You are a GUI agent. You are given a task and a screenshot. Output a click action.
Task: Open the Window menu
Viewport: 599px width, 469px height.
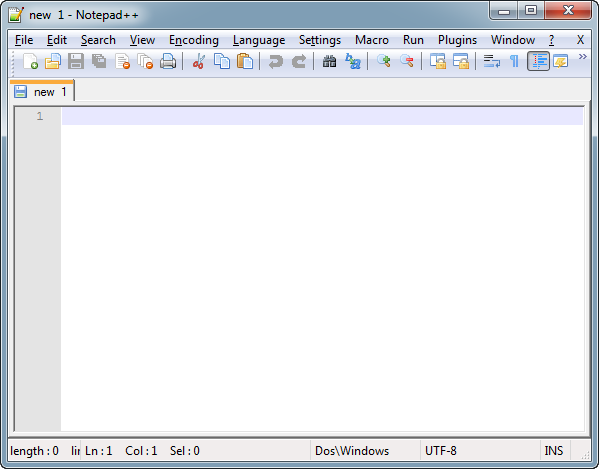point(513,40)
